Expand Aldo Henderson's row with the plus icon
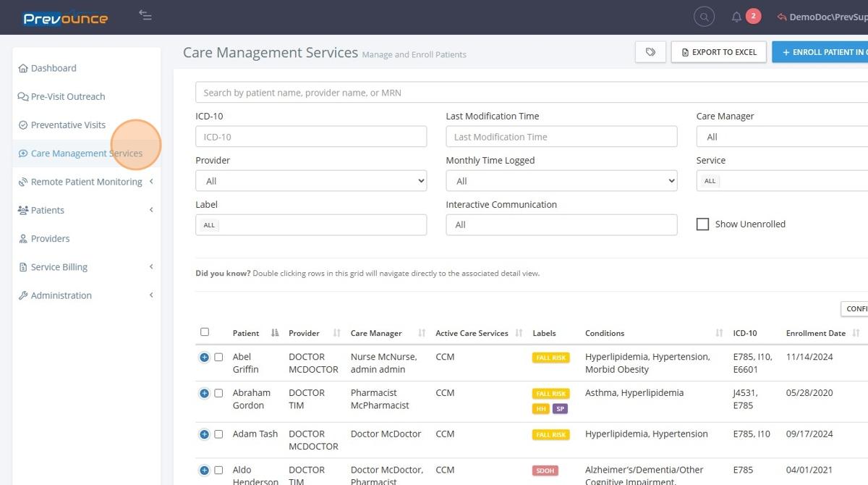The image size is (868, 485). (x=204, y=470)
